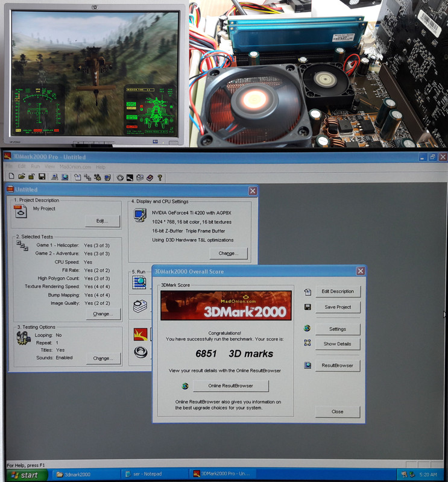Click the NVIDIA GeForce4 Ti 4200 with AGP8X text
This screenshot has width=448, height=482.
click(191, 213)
